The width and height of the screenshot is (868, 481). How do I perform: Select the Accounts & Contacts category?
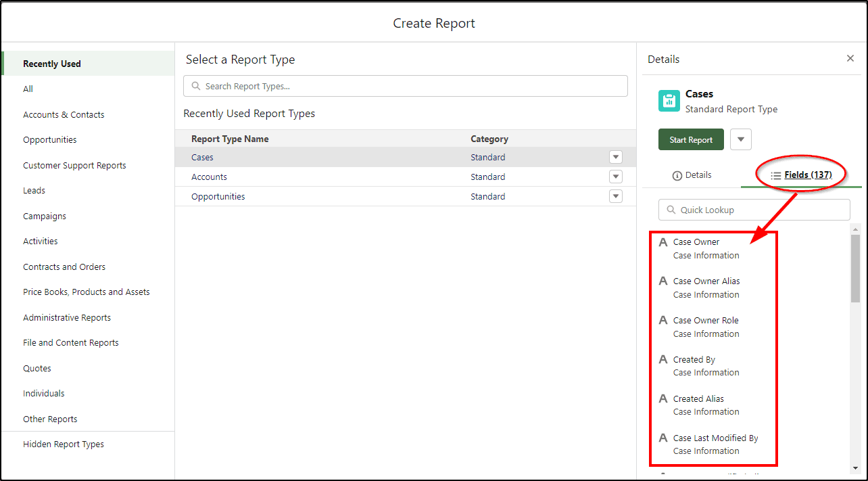click(x=88, y=114)
